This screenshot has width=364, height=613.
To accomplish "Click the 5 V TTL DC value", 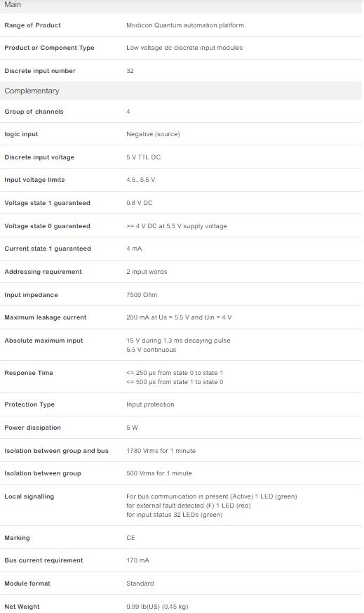I will 143,157.
